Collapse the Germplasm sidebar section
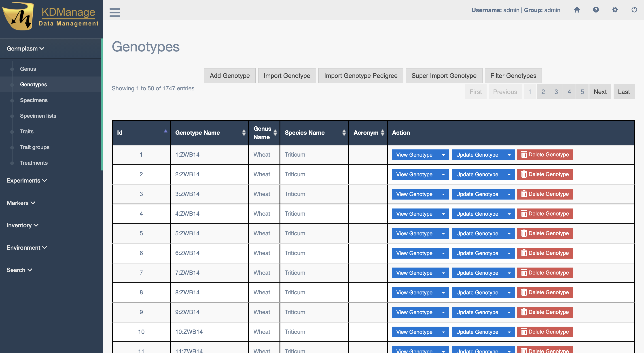Image resolution: width=644 pixels, height=353 pixels. pyautogui.click(x=25, y=49)
